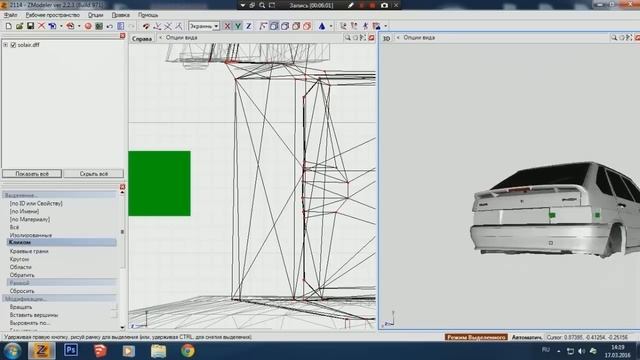Image resolution: width=640 pixels, height=360 pixels.
Task: Open Опции вида in Справа viewport
Action: point(181,38)
